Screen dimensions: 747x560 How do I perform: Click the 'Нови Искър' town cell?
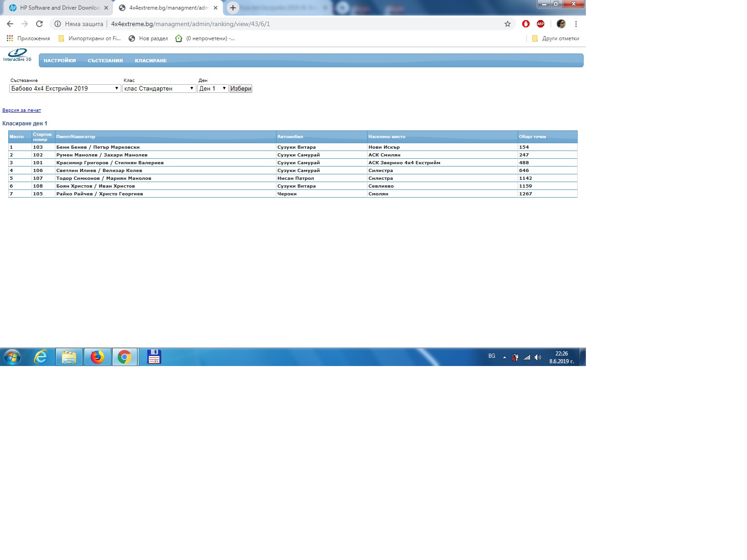point(442,147)
